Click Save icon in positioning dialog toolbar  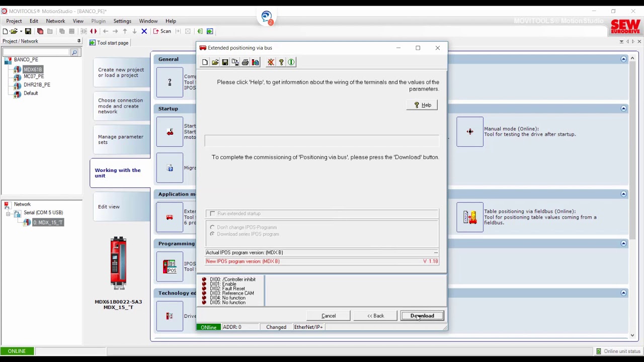225,62
